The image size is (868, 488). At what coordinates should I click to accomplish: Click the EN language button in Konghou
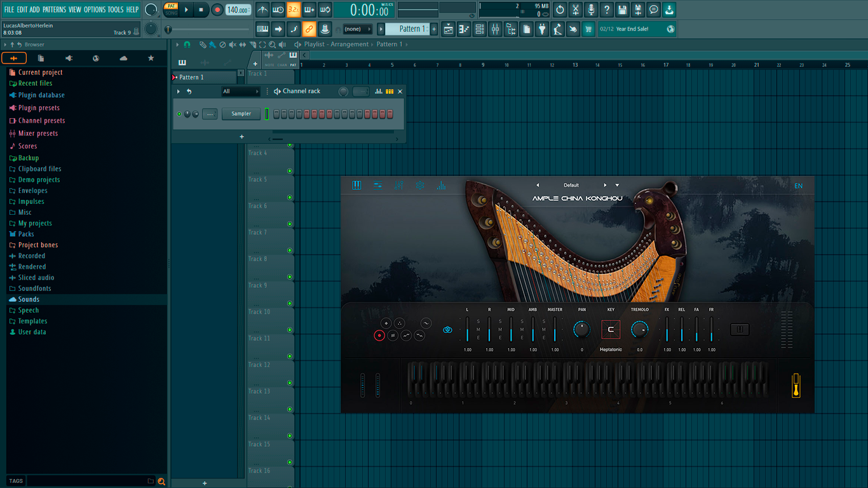click(799, 186)
